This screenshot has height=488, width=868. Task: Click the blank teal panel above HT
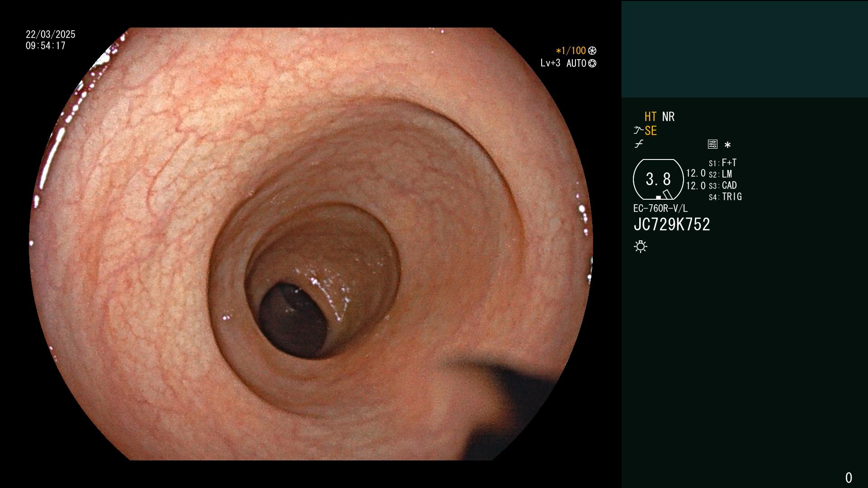coord(745,49)
